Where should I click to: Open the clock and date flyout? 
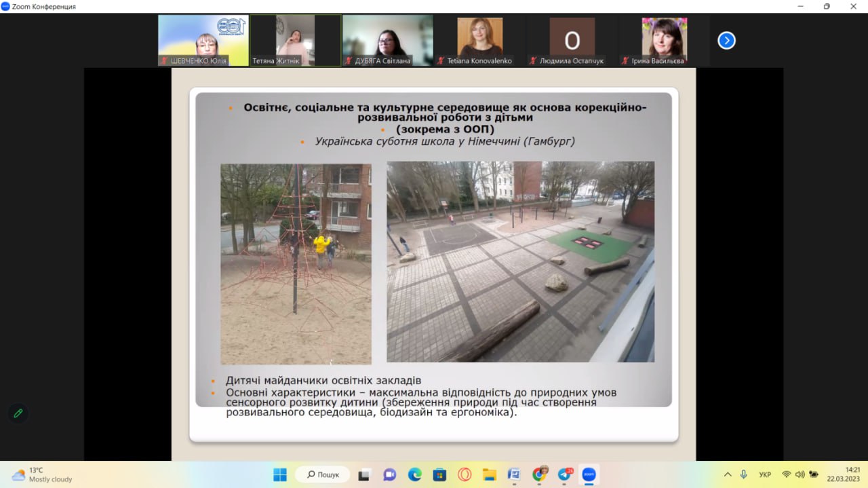(843, 474)
